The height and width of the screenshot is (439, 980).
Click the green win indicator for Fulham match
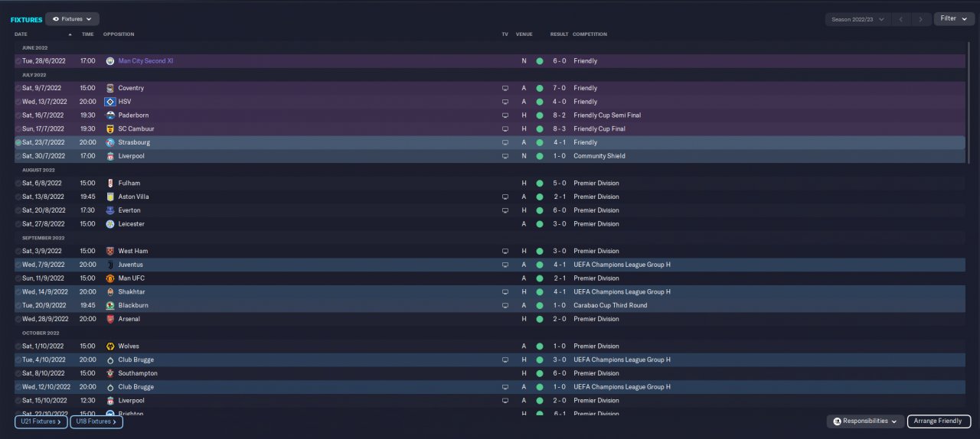[539, 184]
